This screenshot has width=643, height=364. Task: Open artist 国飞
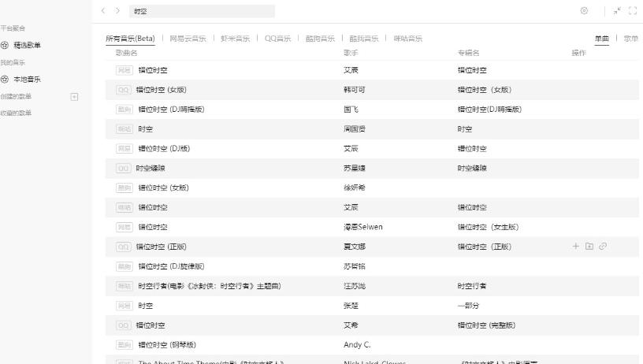(351, 110)
